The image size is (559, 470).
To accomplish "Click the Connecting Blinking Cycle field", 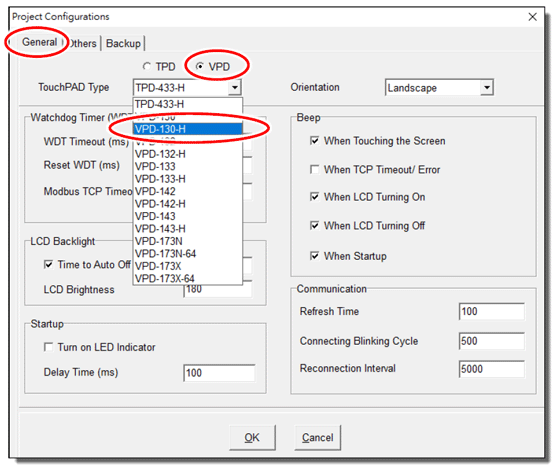I will (492, 341).
